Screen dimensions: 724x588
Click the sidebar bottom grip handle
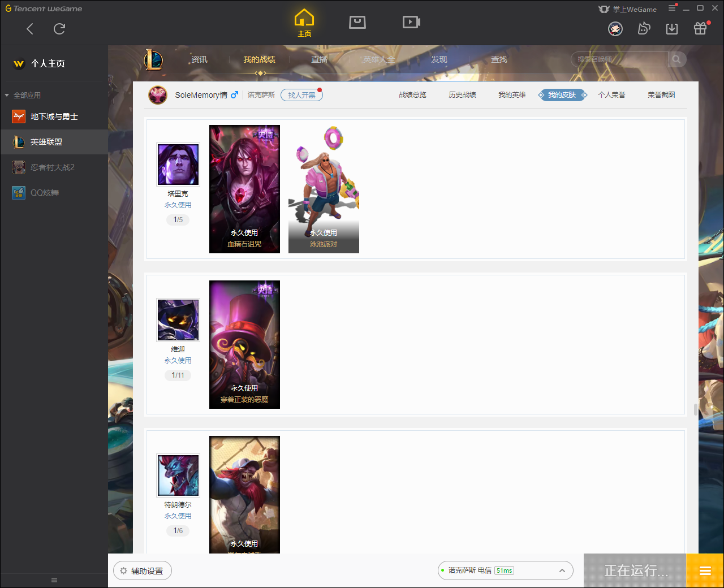point(54,580)
